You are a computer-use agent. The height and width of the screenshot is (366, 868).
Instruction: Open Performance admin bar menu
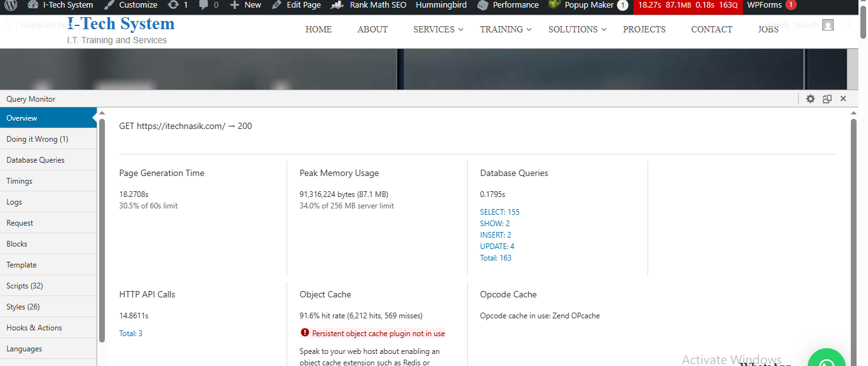[508, 5]
